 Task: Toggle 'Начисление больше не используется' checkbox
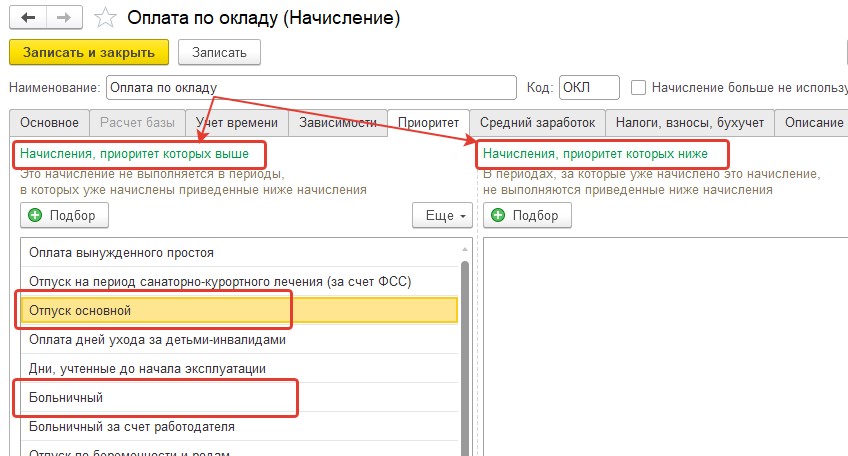pos(639,88)
